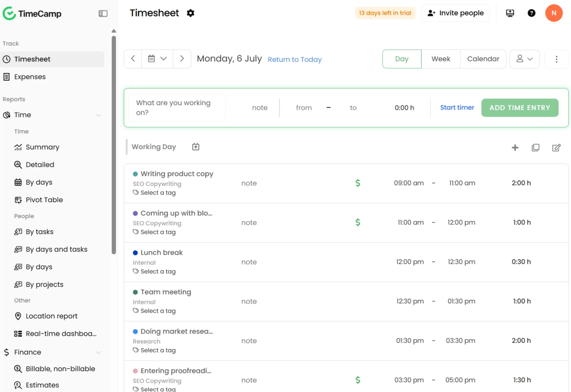Image resolution: width=571 pixels, height=392 pixels.
Task: Collapse the Time reports section chevron
Action: (x=98, y=115)
